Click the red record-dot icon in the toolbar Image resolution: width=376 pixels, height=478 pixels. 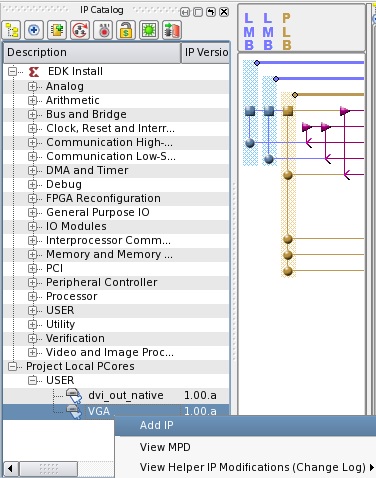103,31
